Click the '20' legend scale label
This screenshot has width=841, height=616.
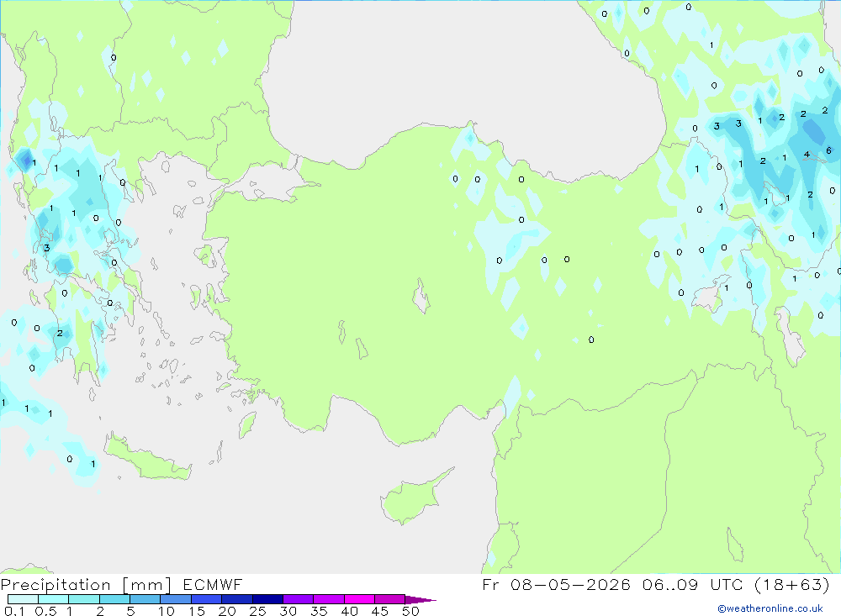227,611
